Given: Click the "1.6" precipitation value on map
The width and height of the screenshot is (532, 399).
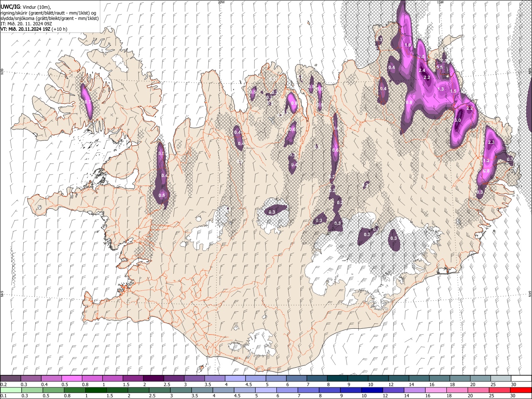Looking at the screenshot, I should click(x=408, y=45).
